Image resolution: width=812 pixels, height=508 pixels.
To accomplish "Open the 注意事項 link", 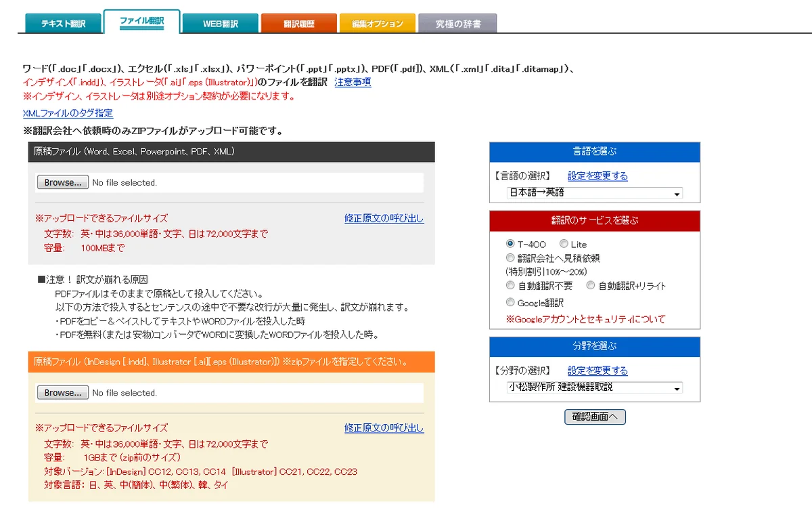I will (x=353, y=83).
